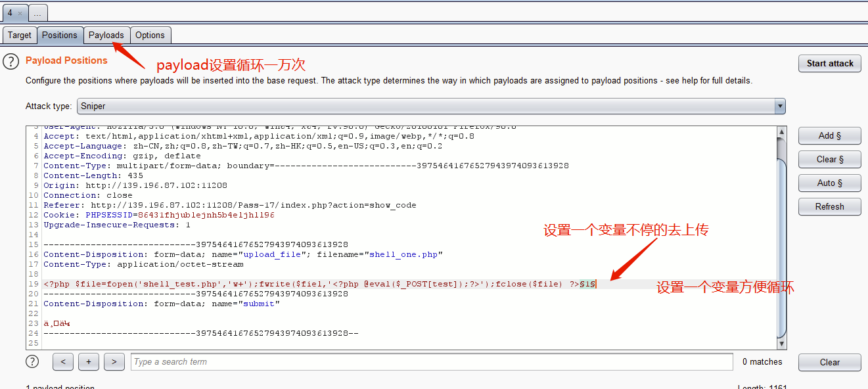Go to previous search match
The height and width of the screenshot is (389, 868).
63,361
